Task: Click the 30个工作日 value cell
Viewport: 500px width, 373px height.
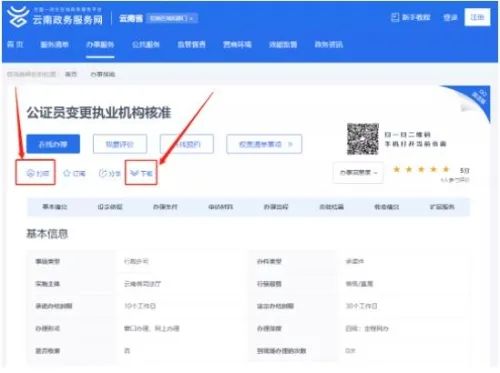Action: pos(361,306)
